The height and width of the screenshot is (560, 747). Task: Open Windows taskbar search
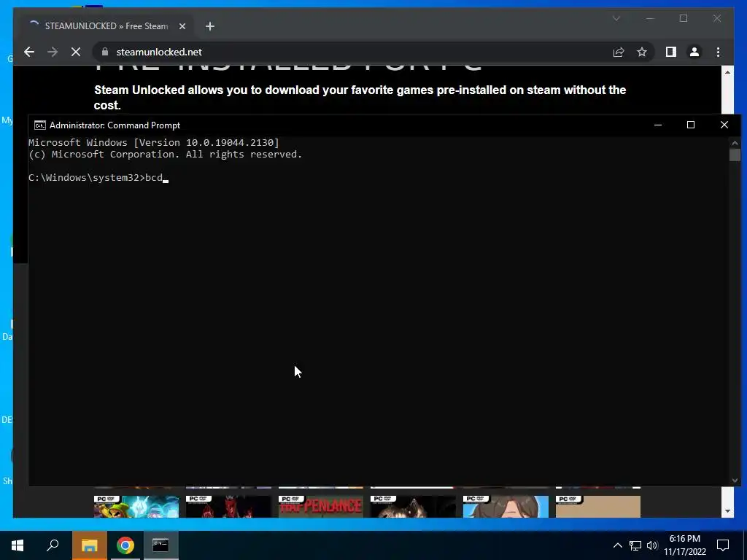pos(53,545)
